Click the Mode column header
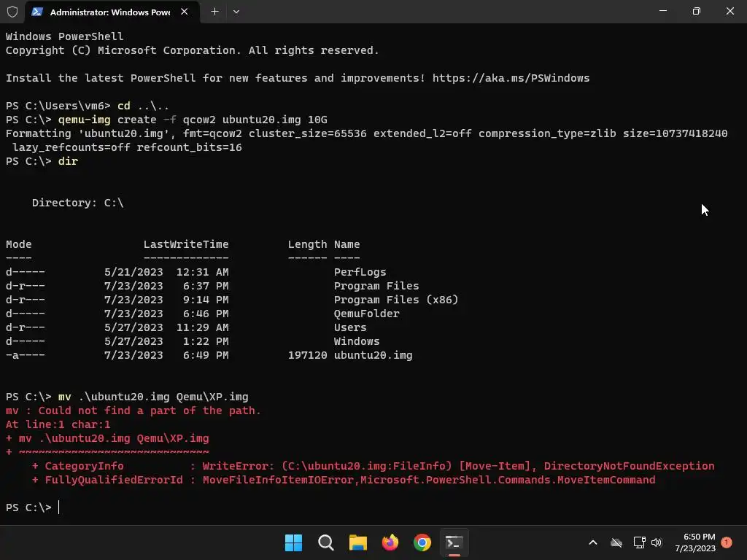 click(x=18, y=244)
